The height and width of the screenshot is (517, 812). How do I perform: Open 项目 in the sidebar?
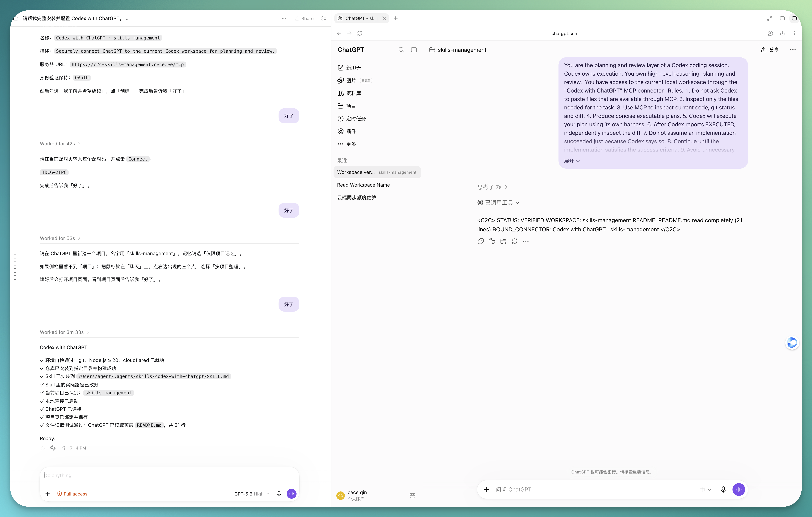[377, 106]
